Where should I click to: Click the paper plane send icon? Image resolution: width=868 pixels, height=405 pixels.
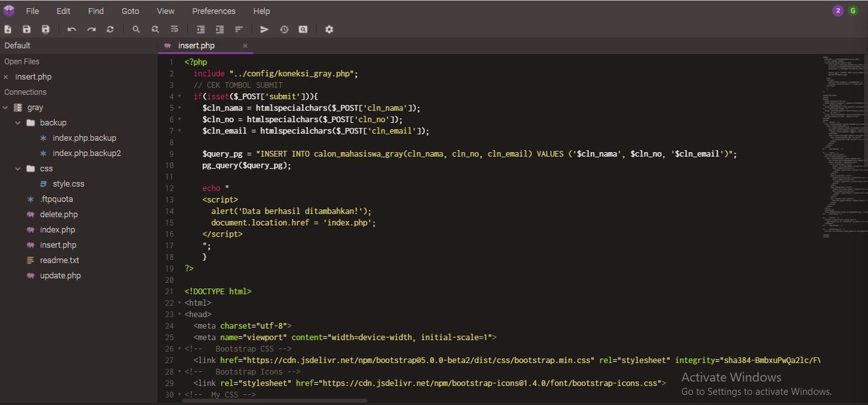264,29
